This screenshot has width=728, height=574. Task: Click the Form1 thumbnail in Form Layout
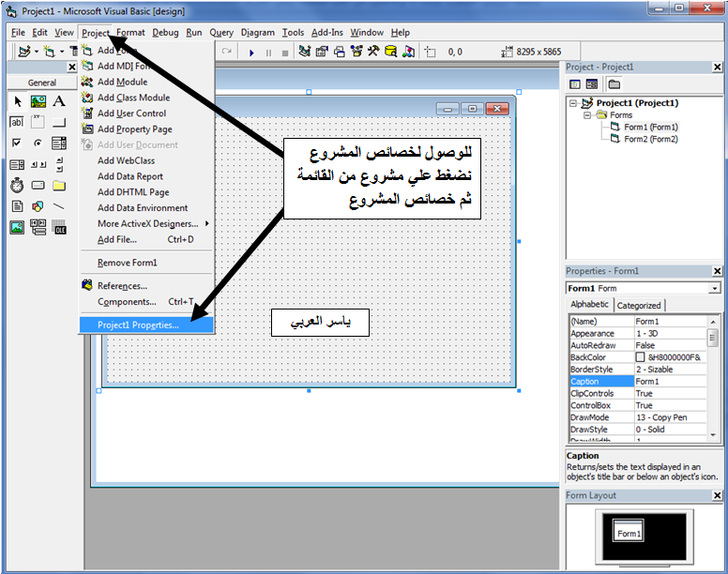(x=629, y=530)
